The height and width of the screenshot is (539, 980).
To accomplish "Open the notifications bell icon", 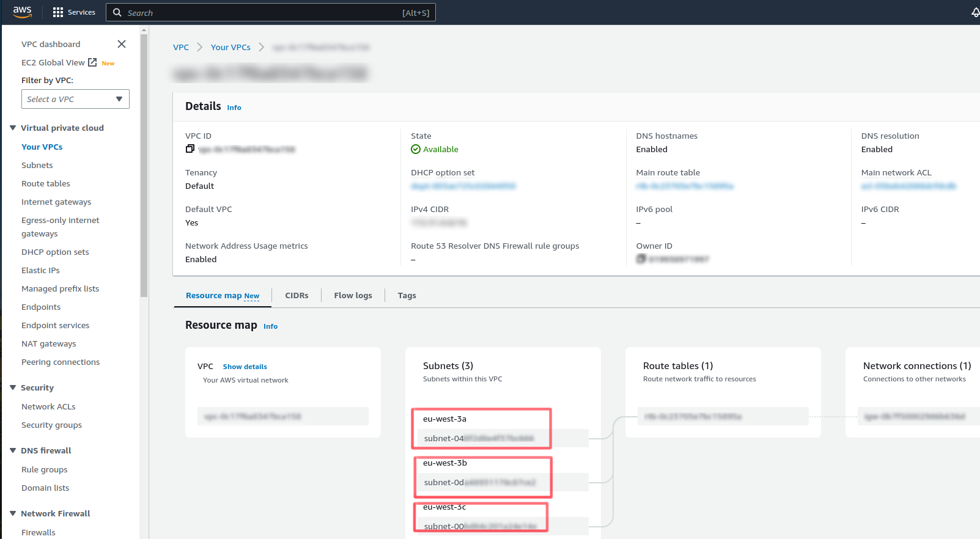I will tap(975, 12).
